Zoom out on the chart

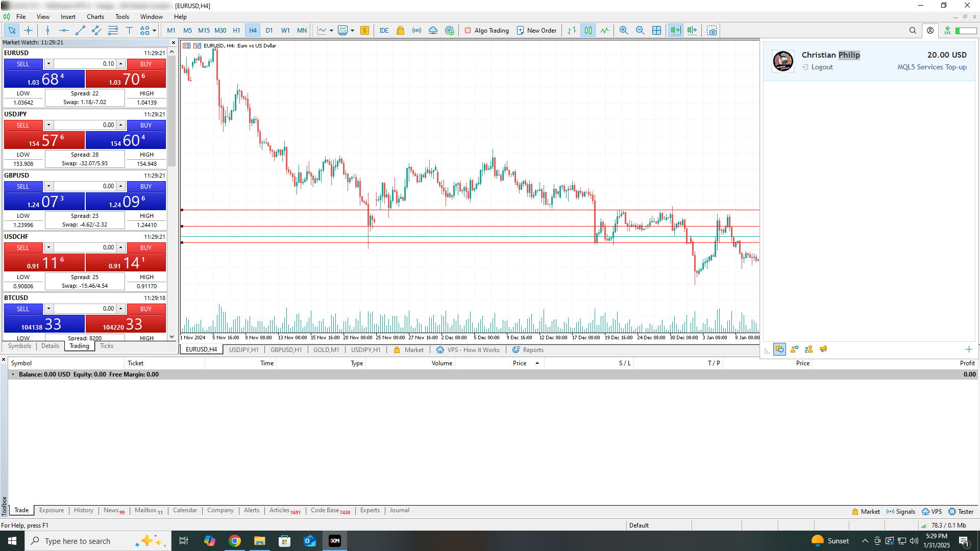pos(640,31)
